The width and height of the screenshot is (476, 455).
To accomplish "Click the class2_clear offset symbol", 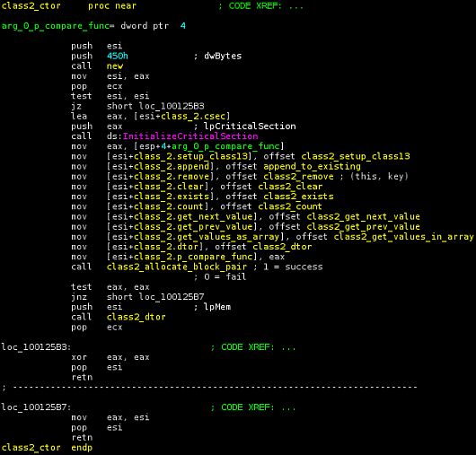I will [x=290, y=187].
